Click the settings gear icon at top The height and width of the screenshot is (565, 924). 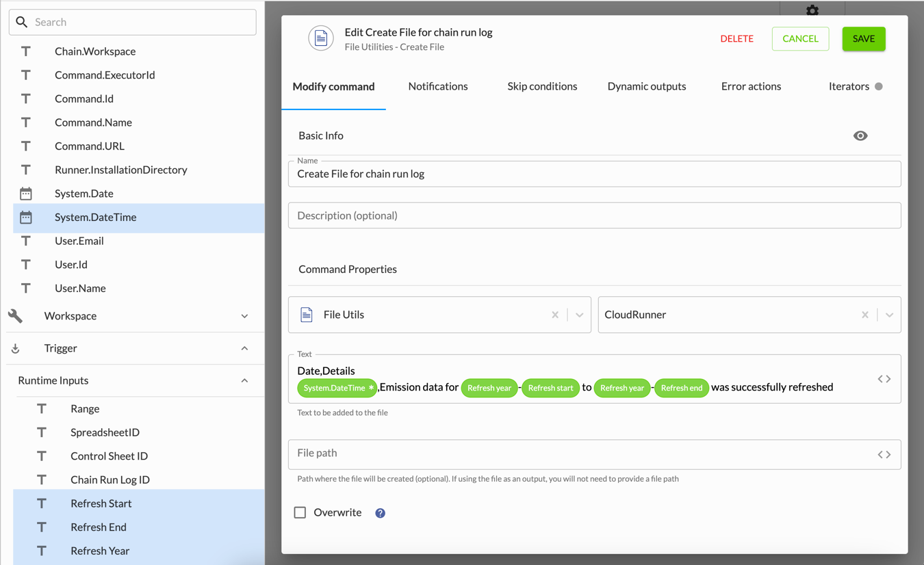pyautogui.click(x=812, y=10)
